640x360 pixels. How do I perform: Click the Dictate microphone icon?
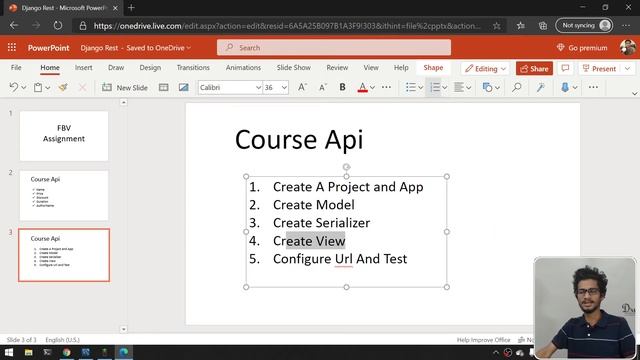tap(565, 87)
